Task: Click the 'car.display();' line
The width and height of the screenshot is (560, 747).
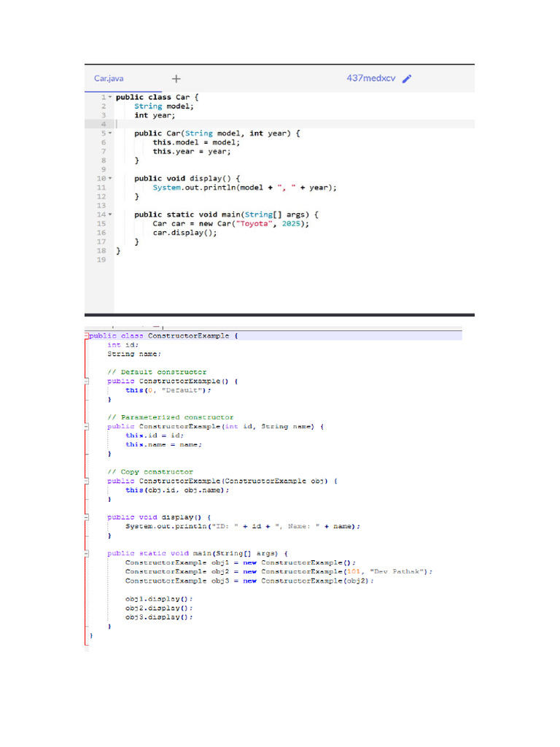Action: click(184, 233)
